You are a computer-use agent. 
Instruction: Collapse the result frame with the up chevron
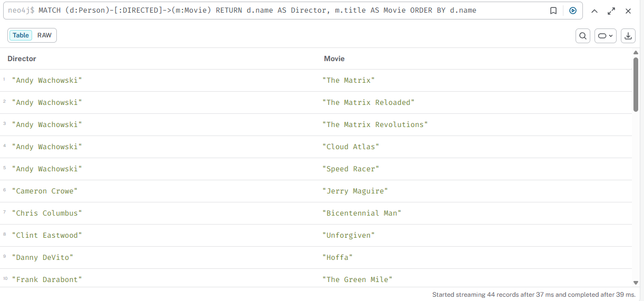coord(595,11)
